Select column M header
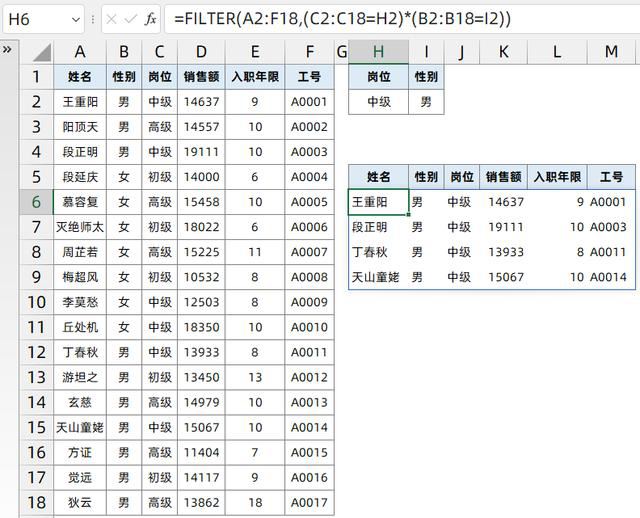The height and width of the screenshot is (518, 640). (x=610, y=52)
